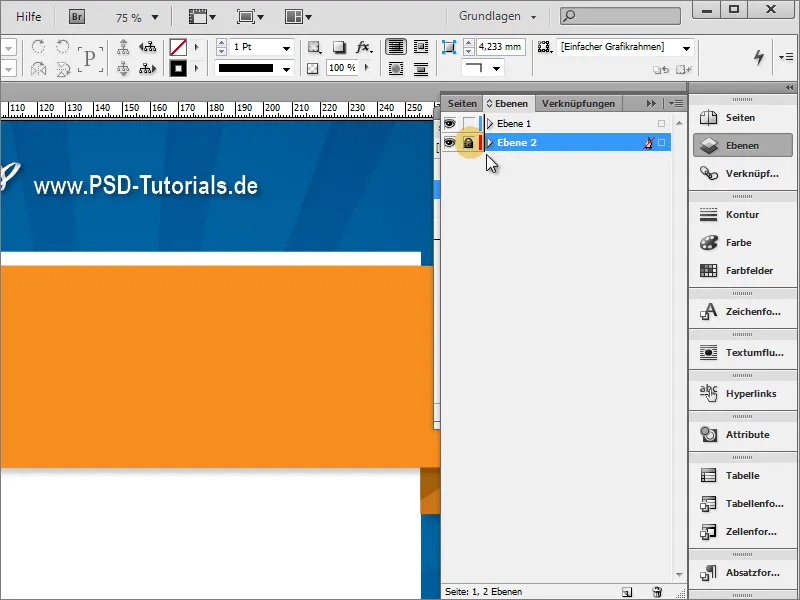The width and height of the screenshot is (800, 600).
Task: Select wrap around bounding box button
Action: 421,47
